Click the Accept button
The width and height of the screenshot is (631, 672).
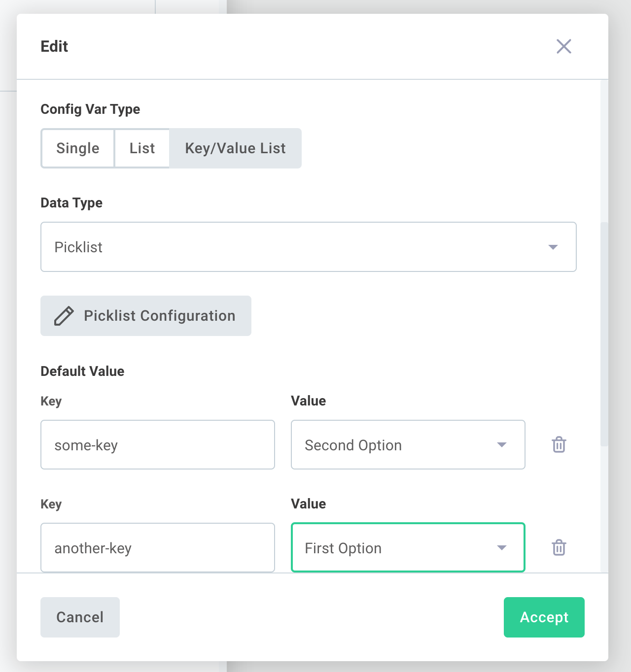tap(544, 617)
